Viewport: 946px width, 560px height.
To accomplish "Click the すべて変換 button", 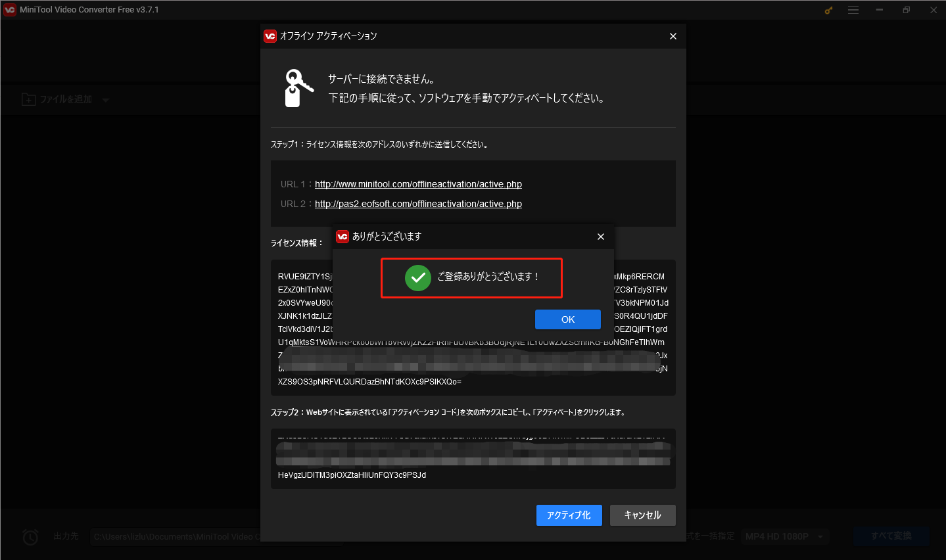I will pyautogui.click(x=891, y=536).
